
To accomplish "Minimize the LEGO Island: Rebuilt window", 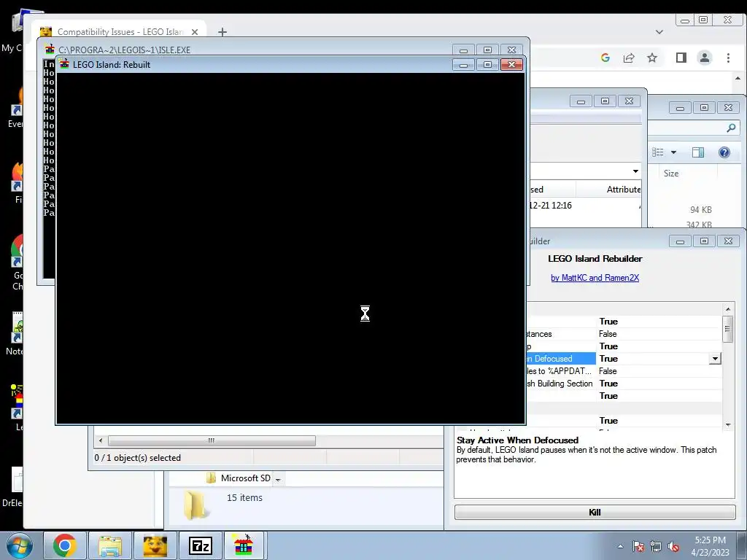I will pyautogui.click(x=463, y=64).
